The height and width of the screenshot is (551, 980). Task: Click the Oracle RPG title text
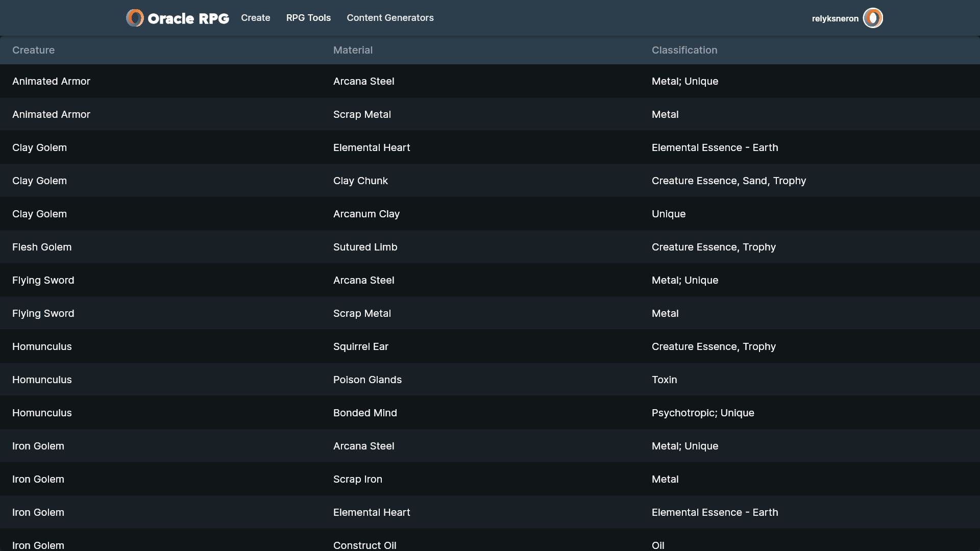(x=188, y=18)
